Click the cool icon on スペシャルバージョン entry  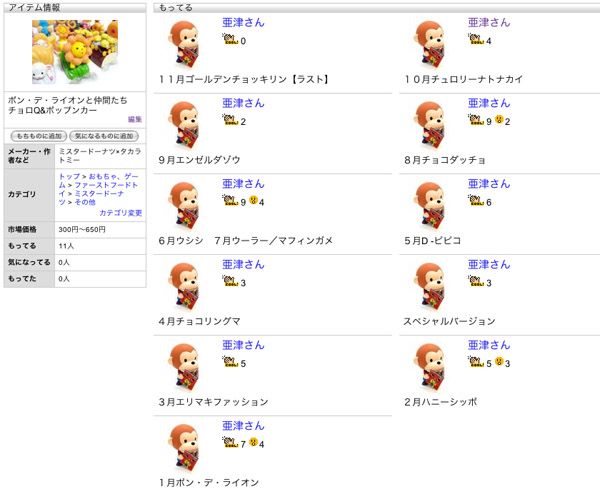475,281
